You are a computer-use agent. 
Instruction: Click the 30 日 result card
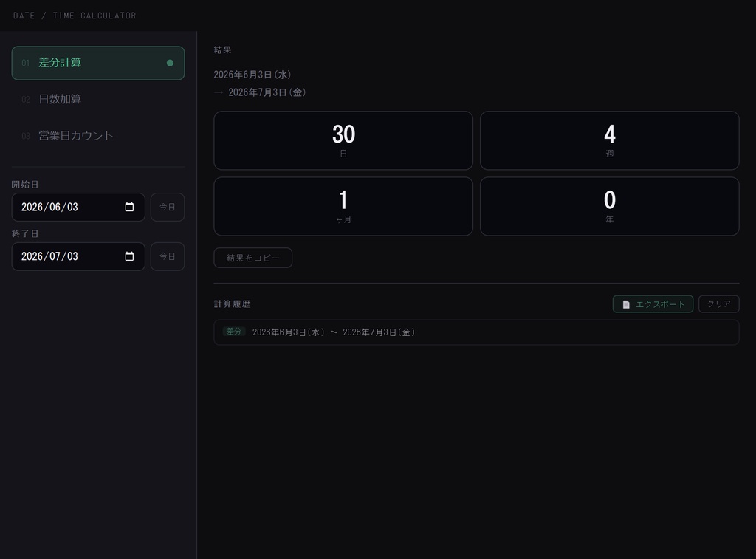(x=343, y=140)
